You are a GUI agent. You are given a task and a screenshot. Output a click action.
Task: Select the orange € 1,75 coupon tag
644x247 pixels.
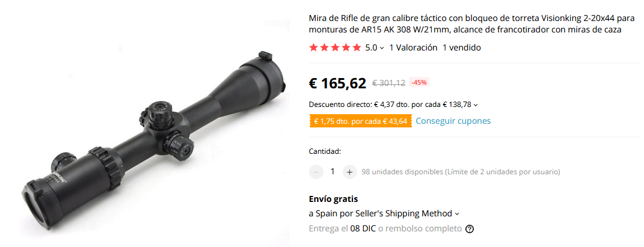click(361, 121)
